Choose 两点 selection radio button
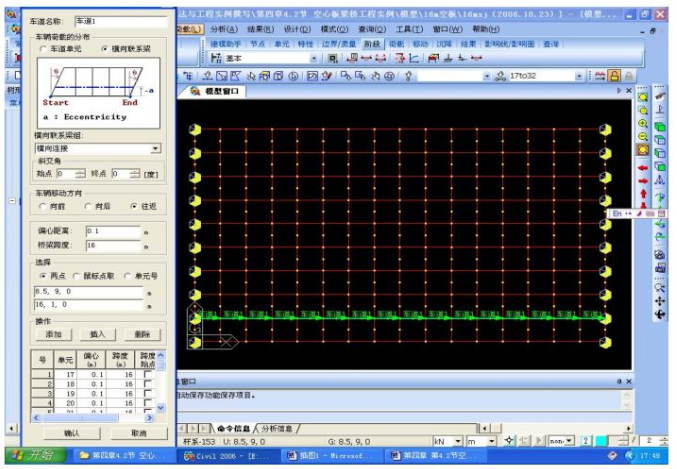The image size is (677, 469). 42,276
